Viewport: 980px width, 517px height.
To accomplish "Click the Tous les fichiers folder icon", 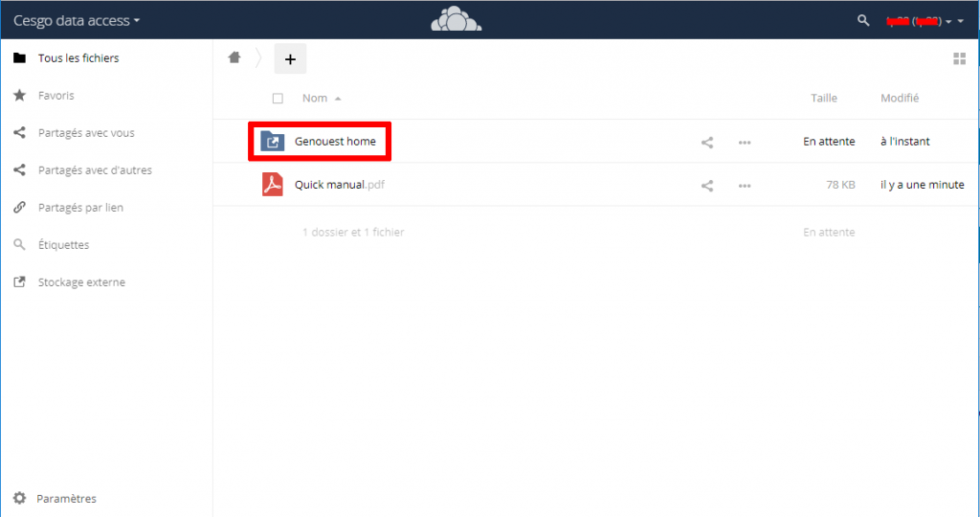I will coord(19,58).
